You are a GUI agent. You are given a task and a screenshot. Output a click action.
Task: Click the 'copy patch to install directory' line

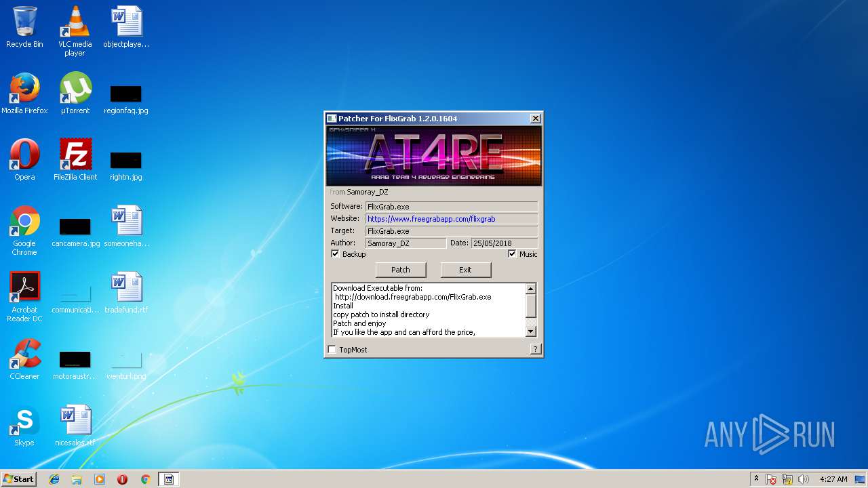381,314
